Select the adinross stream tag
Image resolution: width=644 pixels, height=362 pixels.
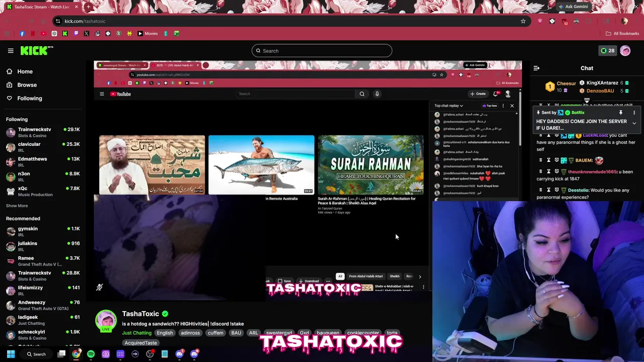(x=190, y=333)
